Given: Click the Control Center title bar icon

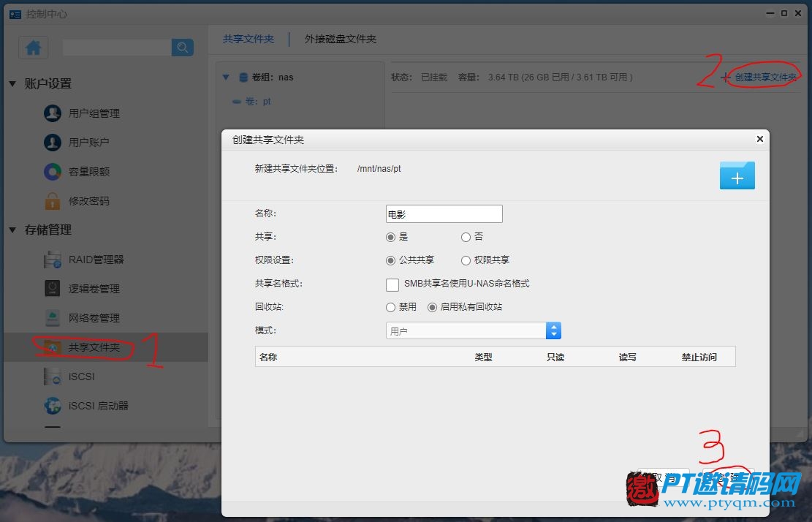Looking at the screenshot, I should click(x=15, y=14).
